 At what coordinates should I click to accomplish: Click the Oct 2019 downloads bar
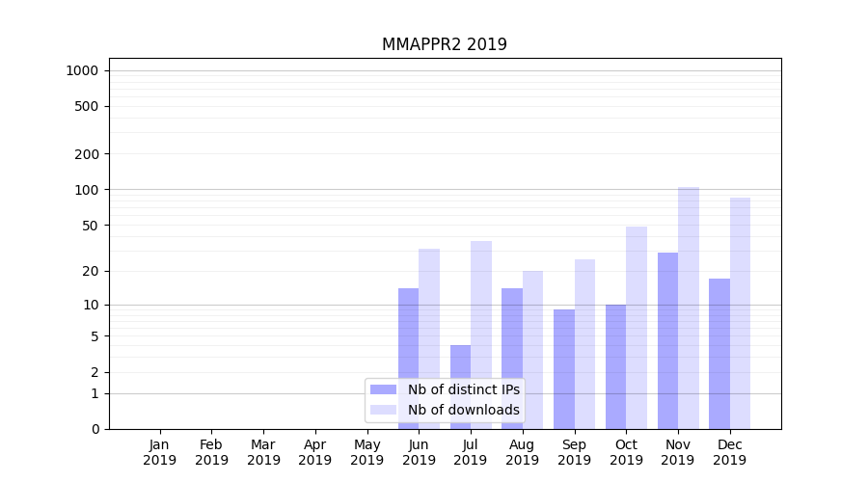[637, 328]
